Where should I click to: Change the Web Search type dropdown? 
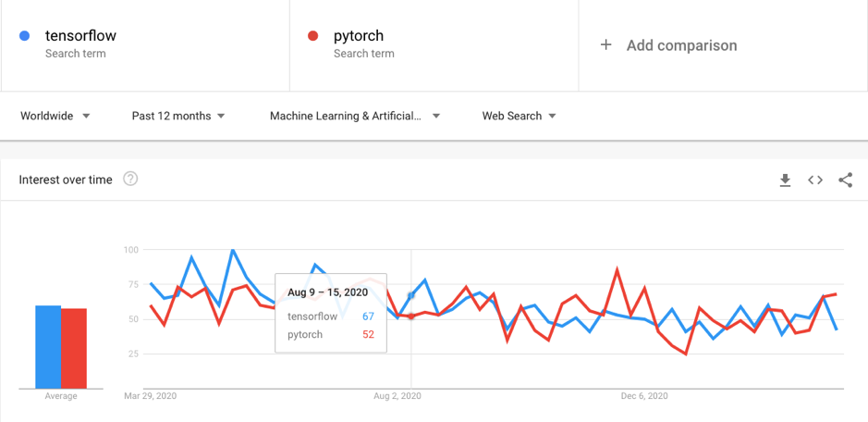tap(520, 116)
